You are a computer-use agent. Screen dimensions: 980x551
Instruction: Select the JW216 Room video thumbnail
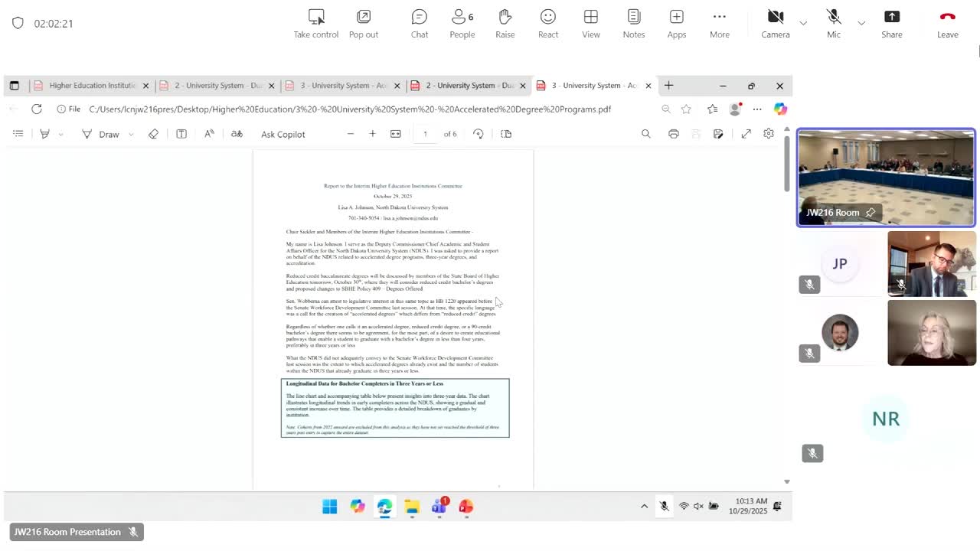pyautogui.click(x=886, y=178)
